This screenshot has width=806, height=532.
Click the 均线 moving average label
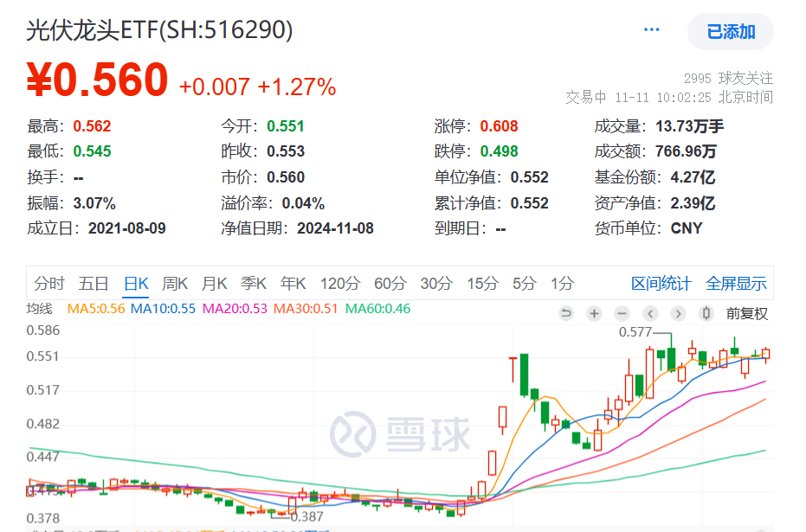[x=40, y=309]
